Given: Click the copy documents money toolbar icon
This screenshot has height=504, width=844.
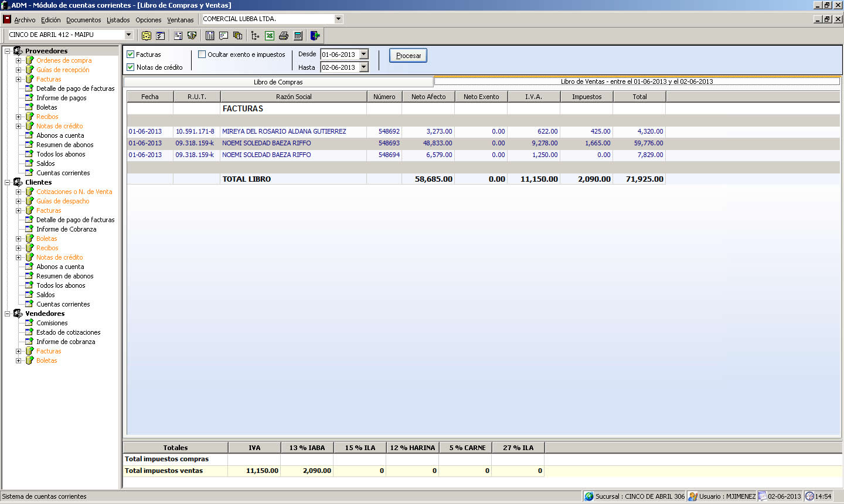Looking at the screenshot, I should pyautogui.click(x=237, y=36).
